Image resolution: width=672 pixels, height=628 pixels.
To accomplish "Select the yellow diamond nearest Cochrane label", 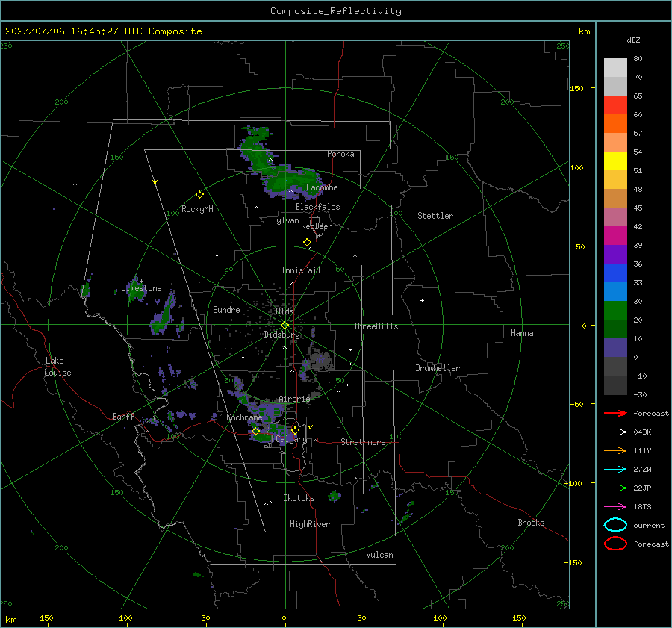I will click(x=255, y=431).
